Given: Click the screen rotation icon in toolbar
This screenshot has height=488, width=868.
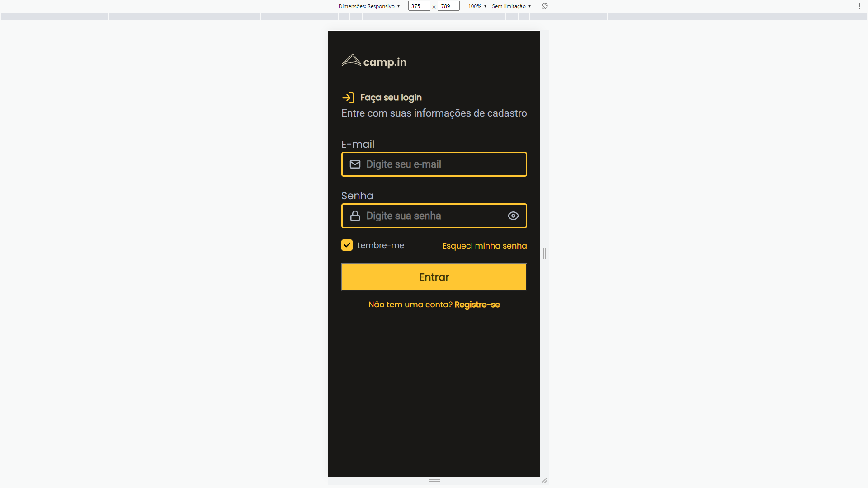Looking at the screenshot, I should (x=544, y=6).
